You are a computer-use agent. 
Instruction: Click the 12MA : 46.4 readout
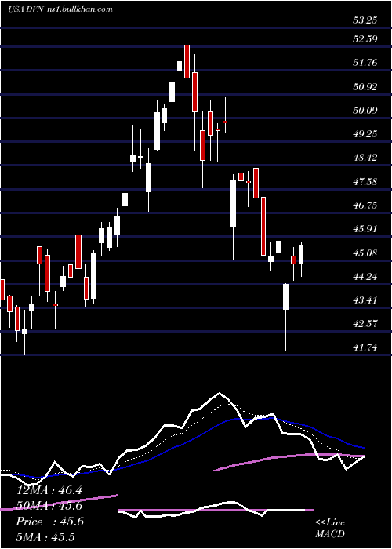tap(49, 490)
